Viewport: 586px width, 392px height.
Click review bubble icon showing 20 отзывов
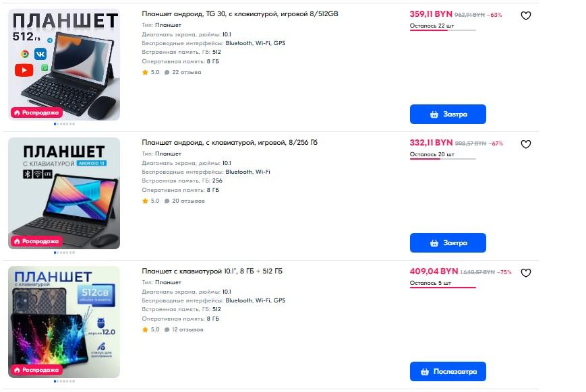pyautogui.click(x=167, y=201)
